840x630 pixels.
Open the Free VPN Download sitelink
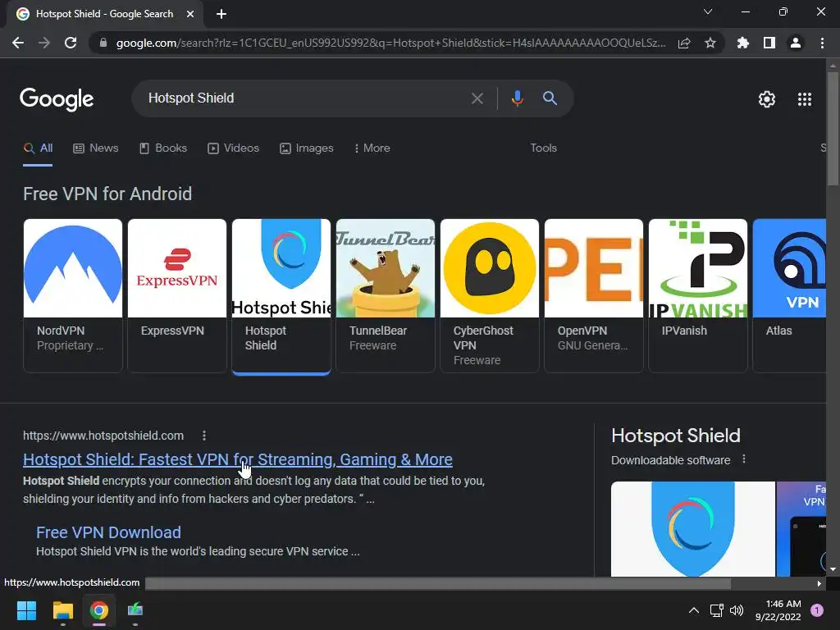108,532
